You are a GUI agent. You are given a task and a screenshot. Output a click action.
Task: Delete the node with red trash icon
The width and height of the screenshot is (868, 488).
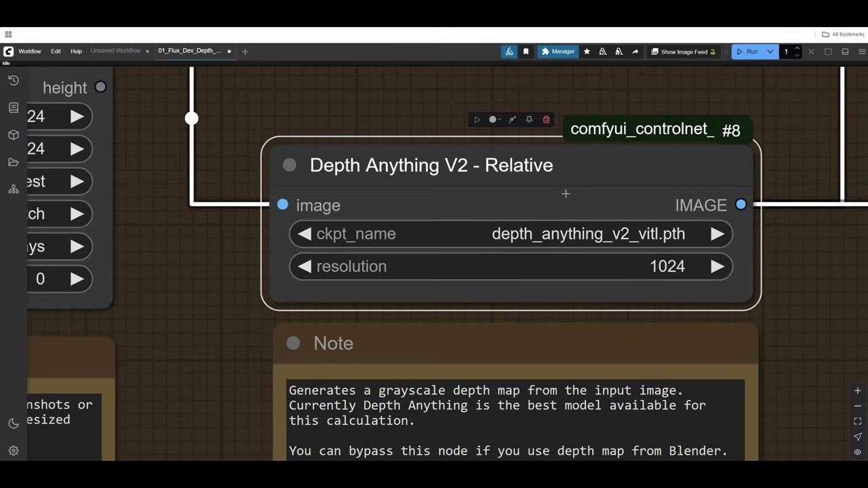tap(546, 120)
